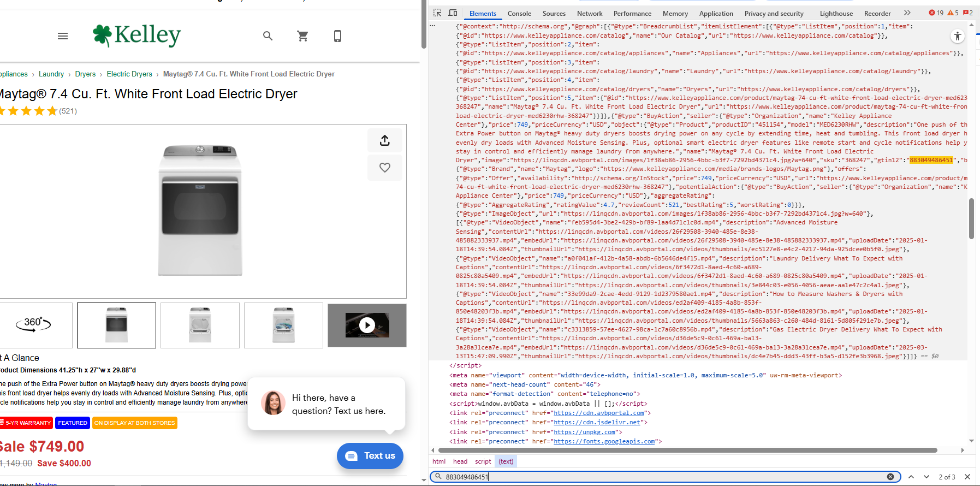This screenshot has height=486, width=980.
Task: Click the Elements panel vertical scrollbar
Action: (971, 218)
